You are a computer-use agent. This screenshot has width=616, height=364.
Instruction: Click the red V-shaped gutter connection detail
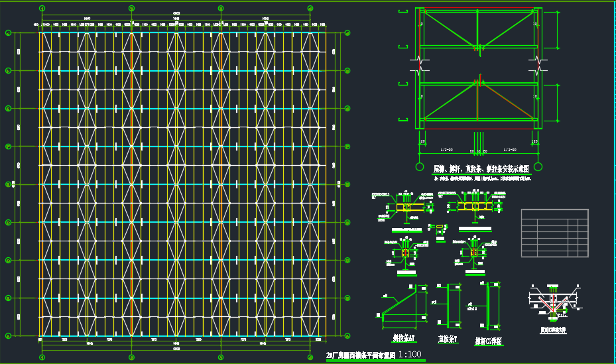pyautogui.click(x=553, y=303)
